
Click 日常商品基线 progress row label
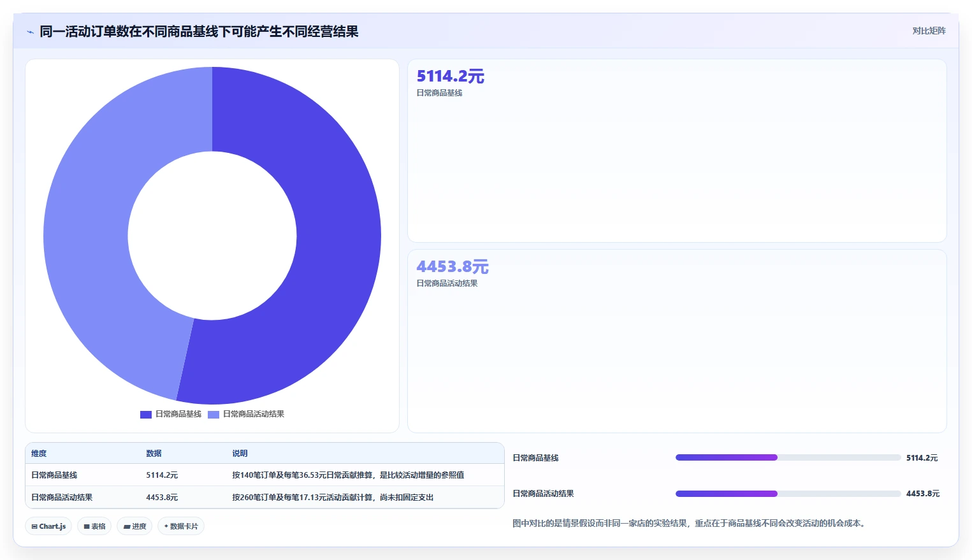[535, 458]
